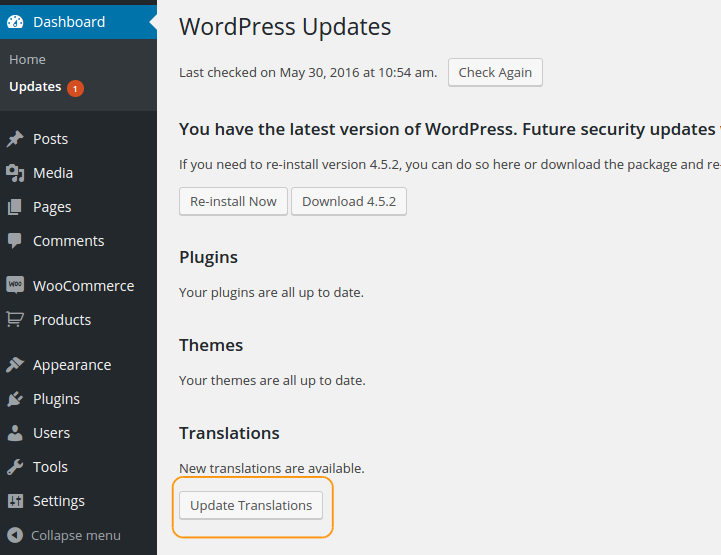Image resolution: width=721 pixels, height=555 pixels.
Task: Open the Comments menu
Action: pyautogui.click(x=69, y=241)
